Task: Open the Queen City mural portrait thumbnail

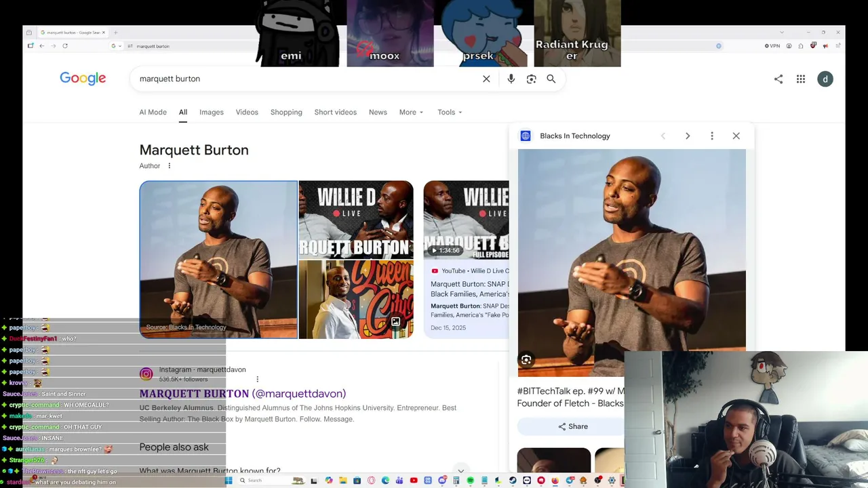Action: point(356,300)
